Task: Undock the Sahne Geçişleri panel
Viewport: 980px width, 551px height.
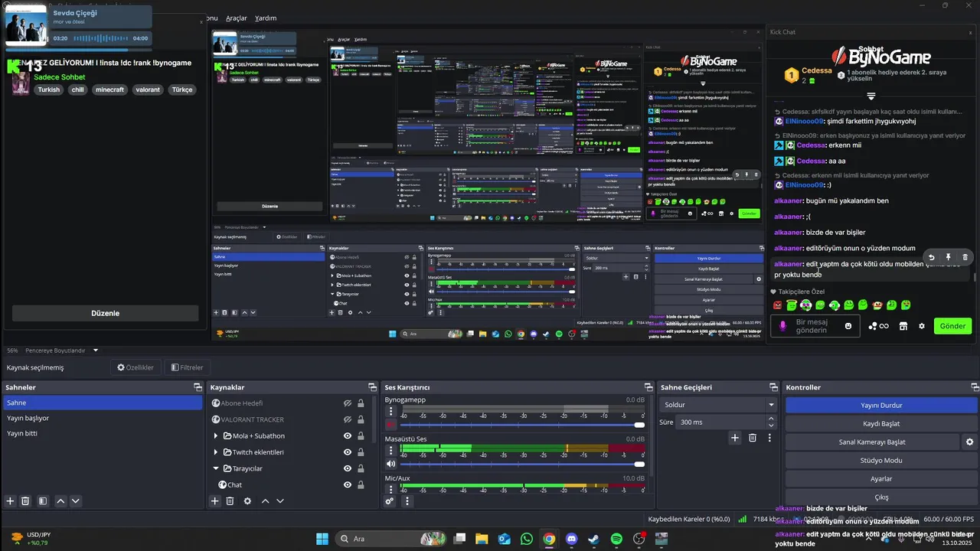Action: pyautogui.click(x=773, y=388)
